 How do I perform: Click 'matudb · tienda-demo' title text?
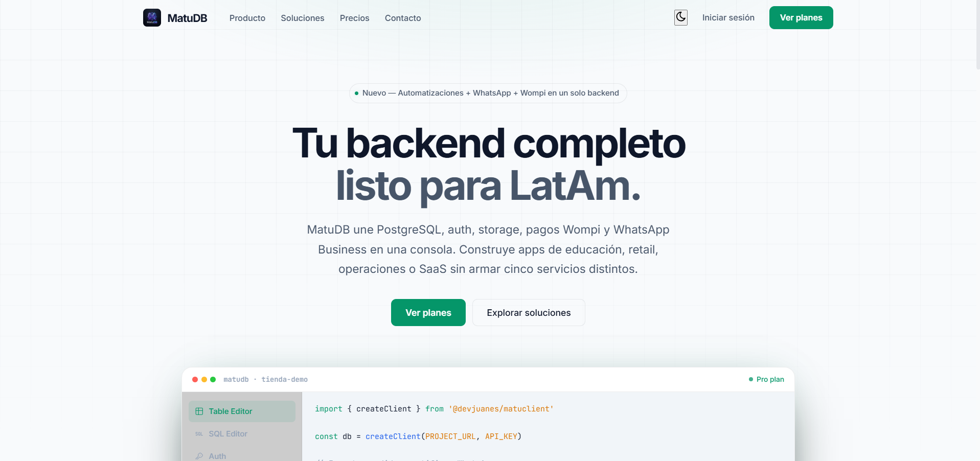[x=265, y=379]
